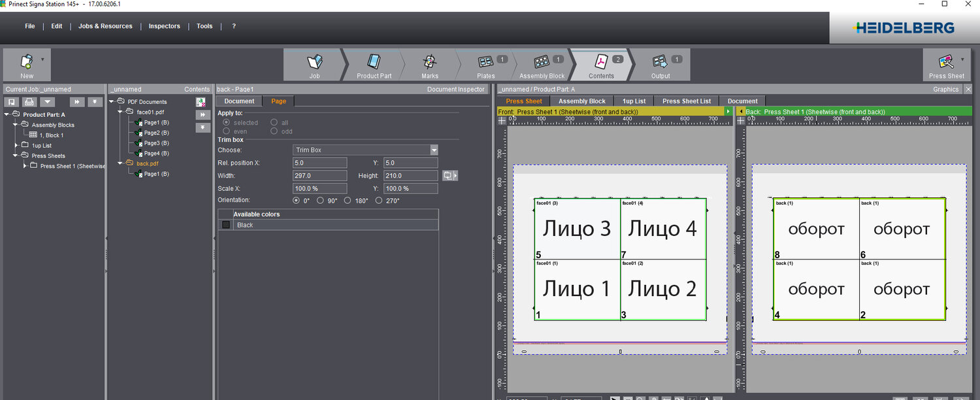Click ruler origin cross of back sheet view
This screenshot has width=980, height=400.
tap(741, 121)
